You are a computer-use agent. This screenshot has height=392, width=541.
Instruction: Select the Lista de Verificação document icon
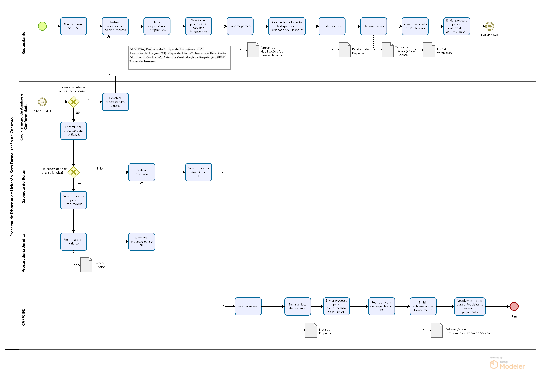click(x=429, y=50)
